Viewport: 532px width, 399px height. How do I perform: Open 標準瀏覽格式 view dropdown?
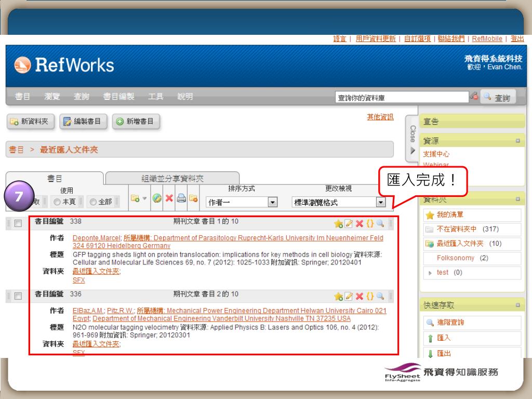339,202
